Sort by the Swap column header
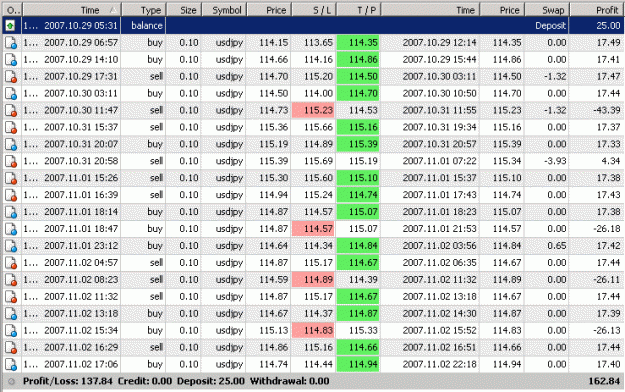Image resolution: width=625 pixels, height=392 pixels. coord(546,10)
